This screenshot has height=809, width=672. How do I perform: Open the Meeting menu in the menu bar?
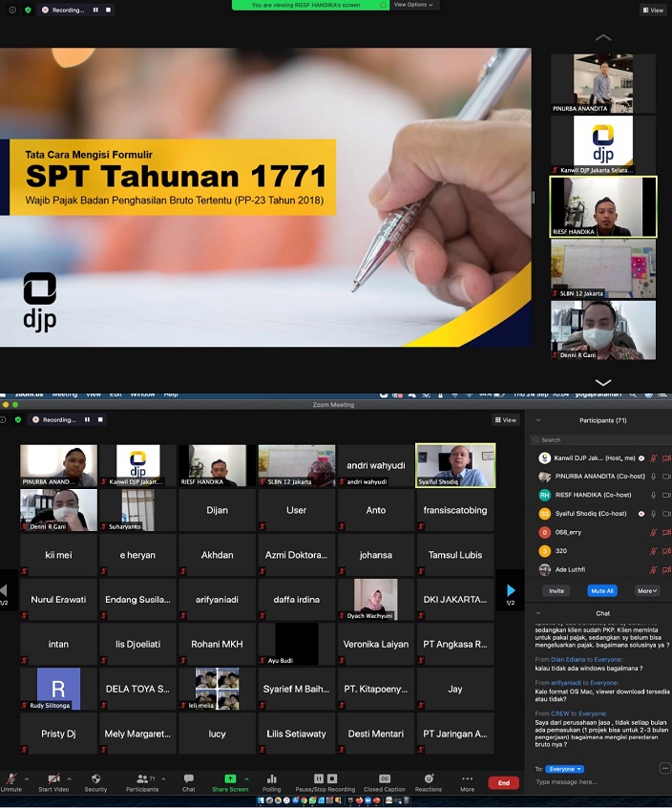65,394
